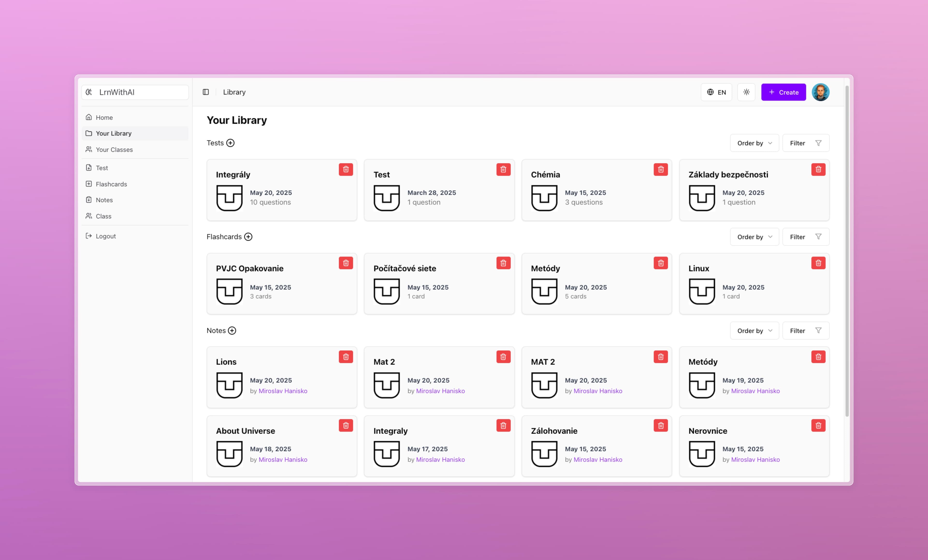The width and height of the screenshot is (928, 560).
Task: Open the Metódy flashcards card
Action: (597, 284)
